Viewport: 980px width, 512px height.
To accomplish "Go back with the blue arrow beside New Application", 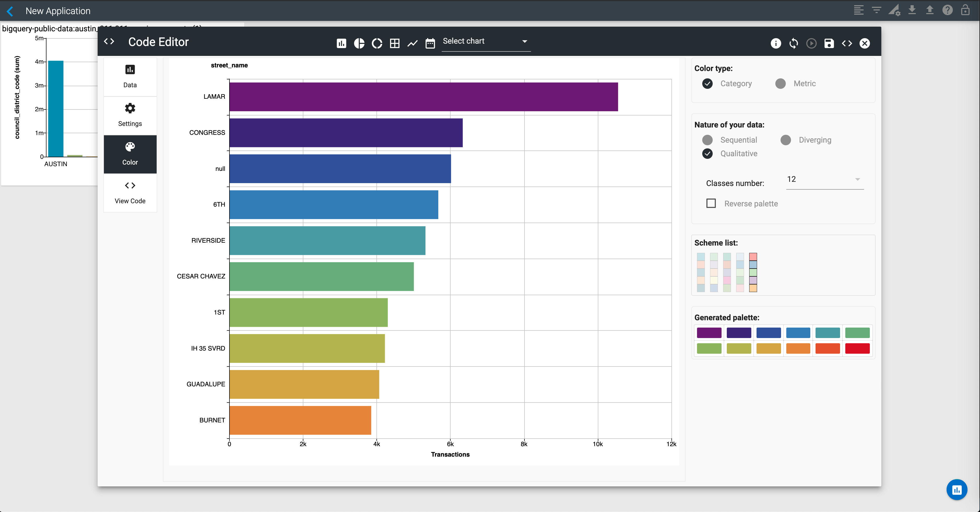I will pos(10,11).
